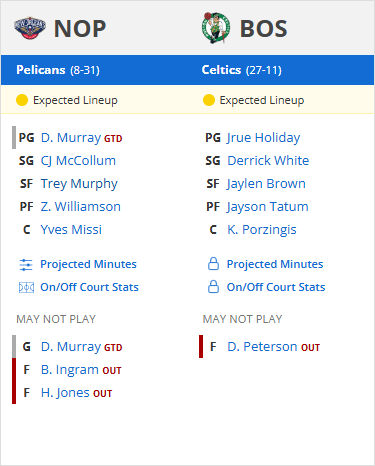Click the NOP team abbreviation

[80, 29]
